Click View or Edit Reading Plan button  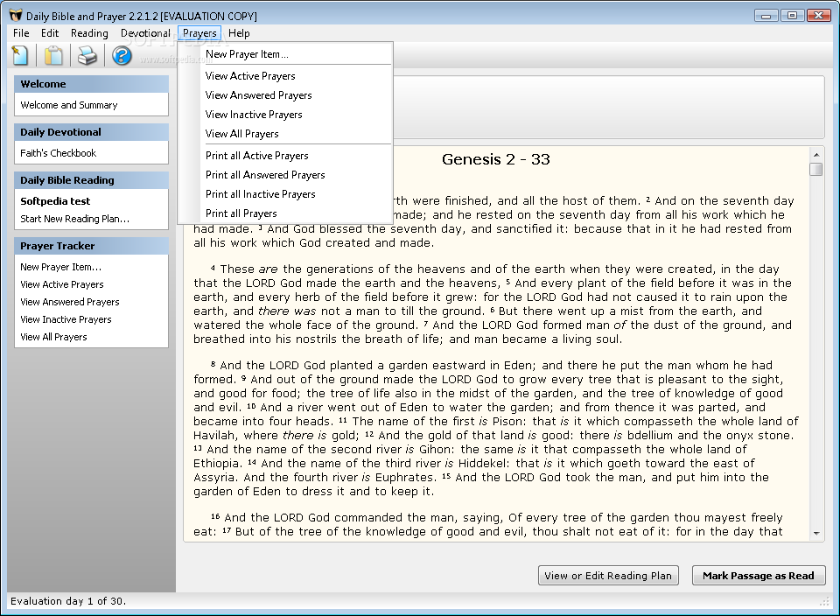click(x=608, y=576)
